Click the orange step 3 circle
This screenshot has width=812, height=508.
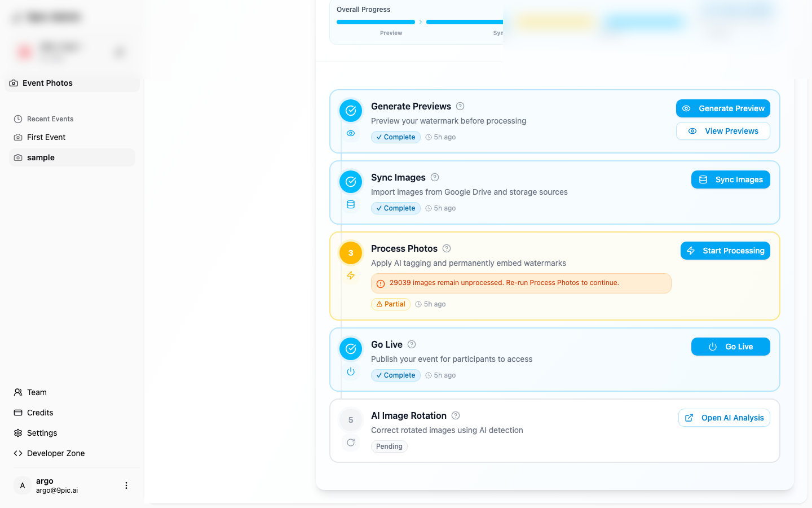[351, 253]
